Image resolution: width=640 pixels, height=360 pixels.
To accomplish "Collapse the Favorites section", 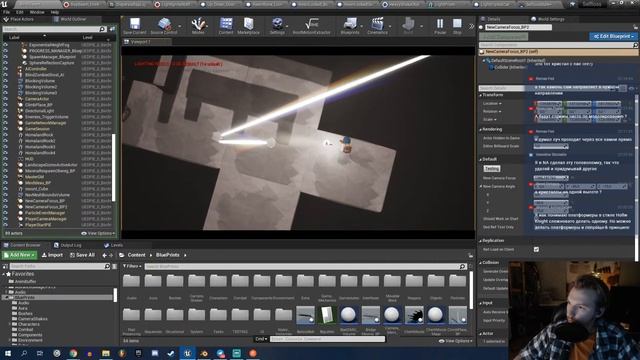I will tap(4, 274).
